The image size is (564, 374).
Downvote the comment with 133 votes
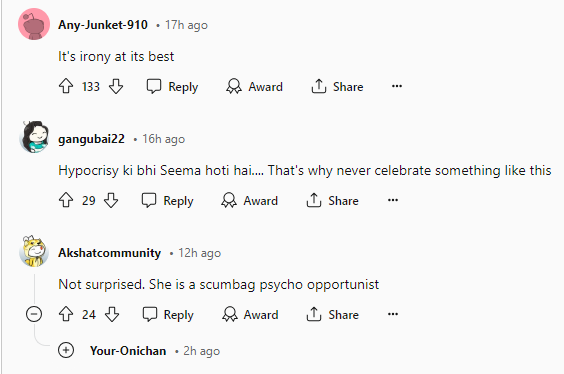(x=116, y=86)
